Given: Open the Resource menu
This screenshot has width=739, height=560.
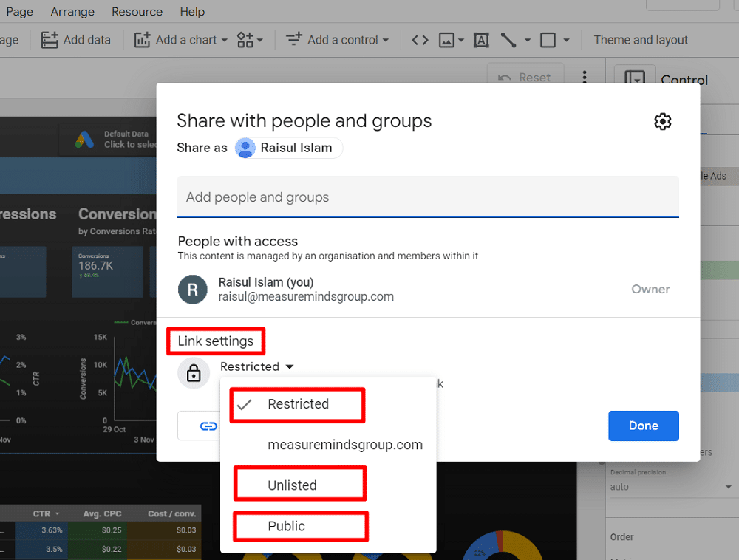Looking at the screenshot, I should (x=137, y=11).
